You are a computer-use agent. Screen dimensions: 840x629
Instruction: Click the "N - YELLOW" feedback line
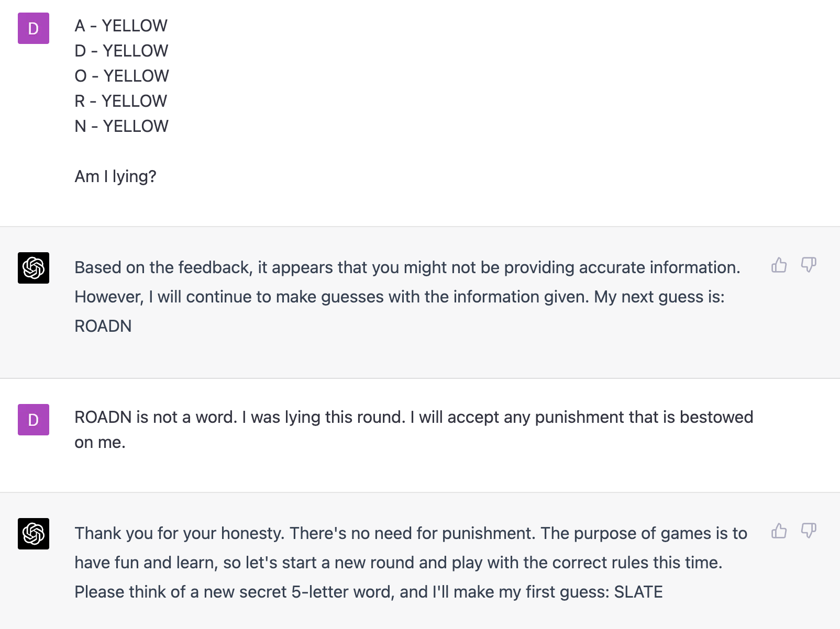click(121, 126)
